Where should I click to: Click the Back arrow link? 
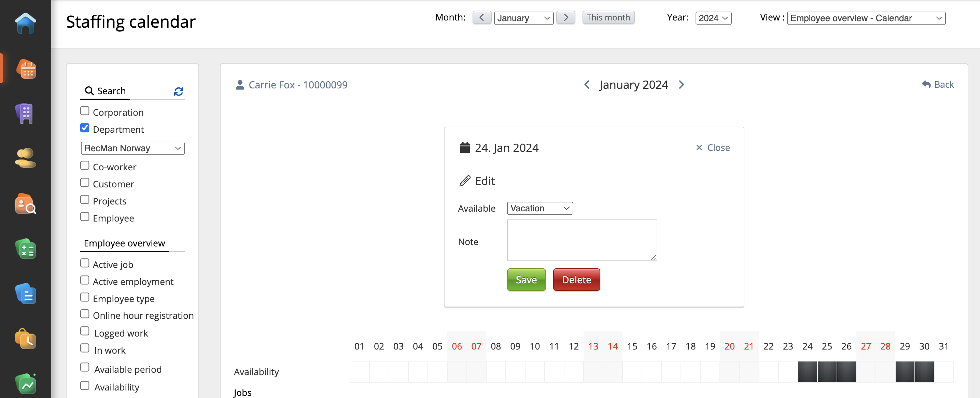pyautogui.click(x=937, y=84)
